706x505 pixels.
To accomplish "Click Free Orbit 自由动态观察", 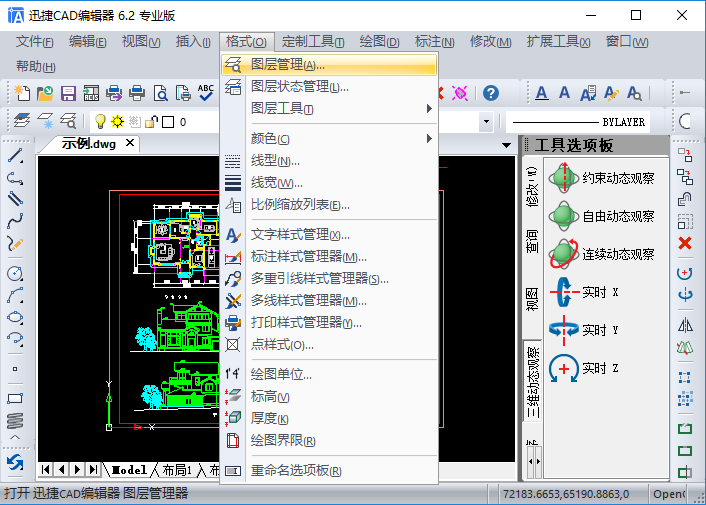I will (601, 216).
